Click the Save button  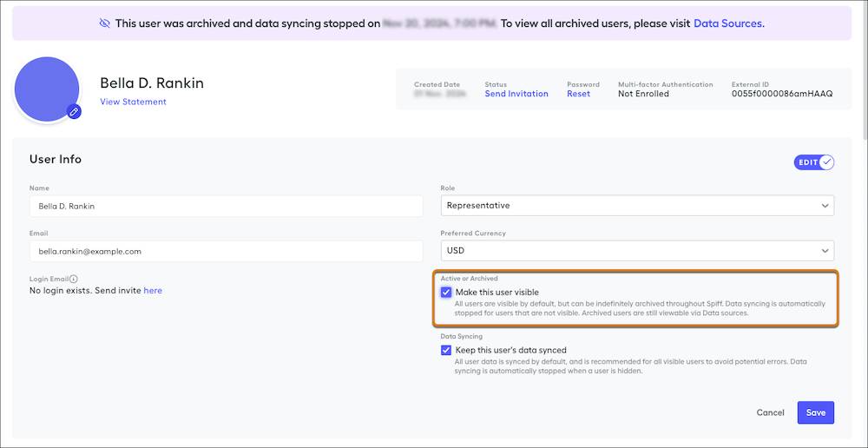coord(815,412)
